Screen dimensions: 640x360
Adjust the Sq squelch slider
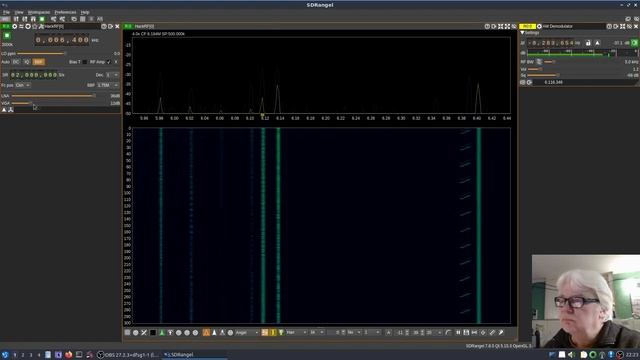click(x=543, y=76)
